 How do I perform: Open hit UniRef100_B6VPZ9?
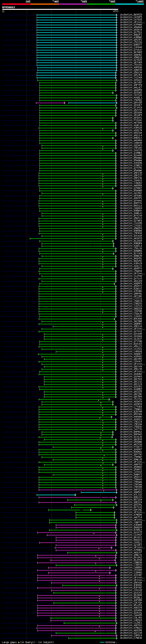pos(131,15)
